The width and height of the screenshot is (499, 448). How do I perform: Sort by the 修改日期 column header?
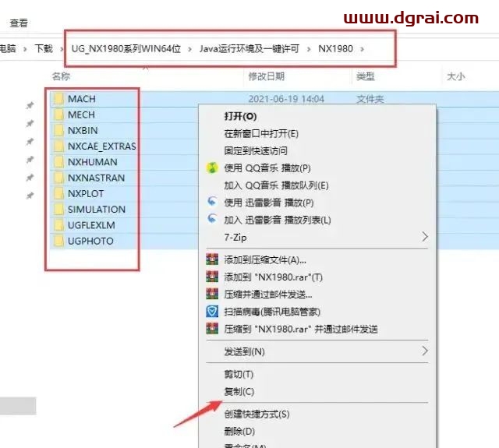coord(267,76)
